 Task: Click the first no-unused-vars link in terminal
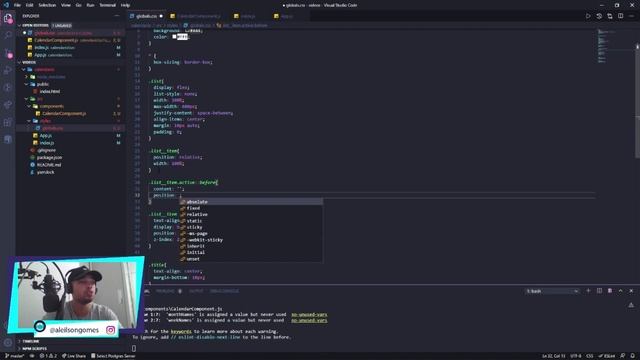[x=309, y=315]
